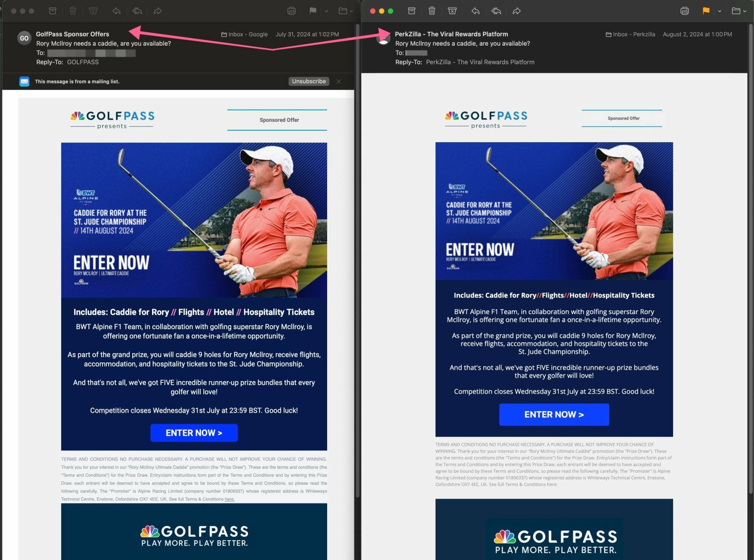Forward the PerkZilla message
This screenshot has height=560, width=754.
517,11
